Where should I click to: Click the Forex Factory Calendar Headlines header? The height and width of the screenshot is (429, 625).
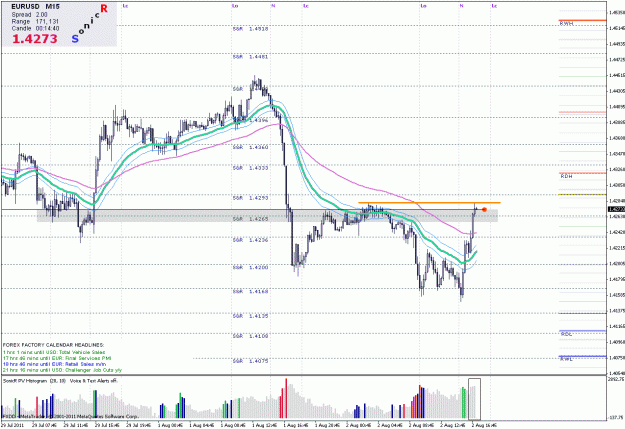coord(53,345)
